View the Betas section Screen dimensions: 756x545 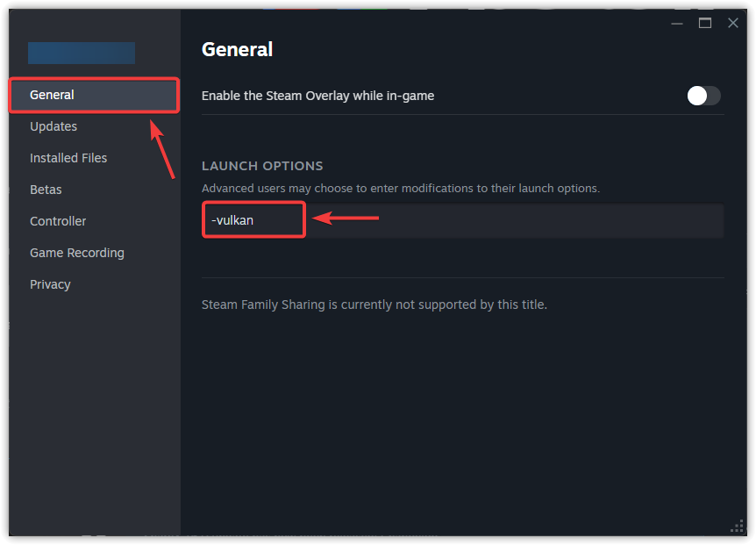click(46, 189)
